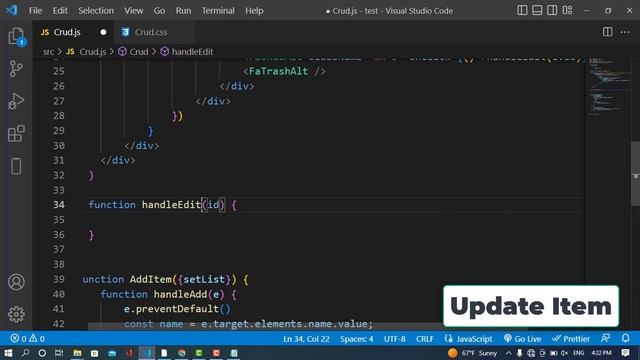Open Windows Start menu
Image resolution: width=640 pixels, height=360 pixels.
pos(8,353)
